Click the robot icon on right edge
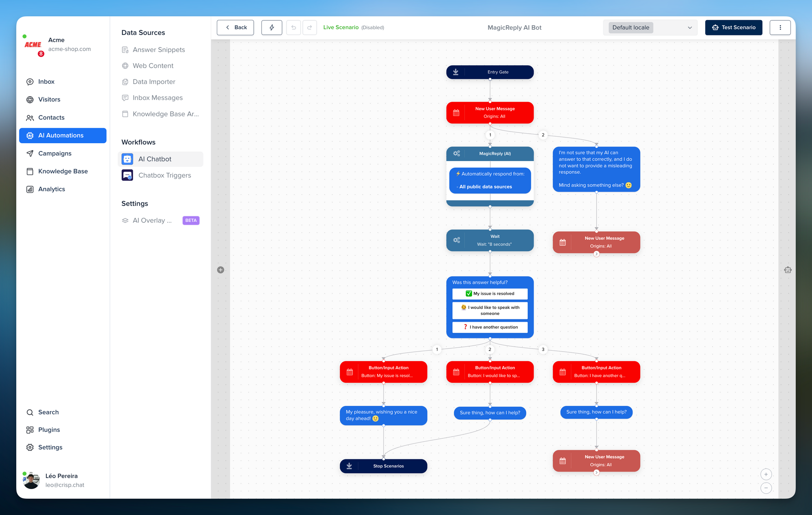Screen dimensions: 812x515 [788, 270]
